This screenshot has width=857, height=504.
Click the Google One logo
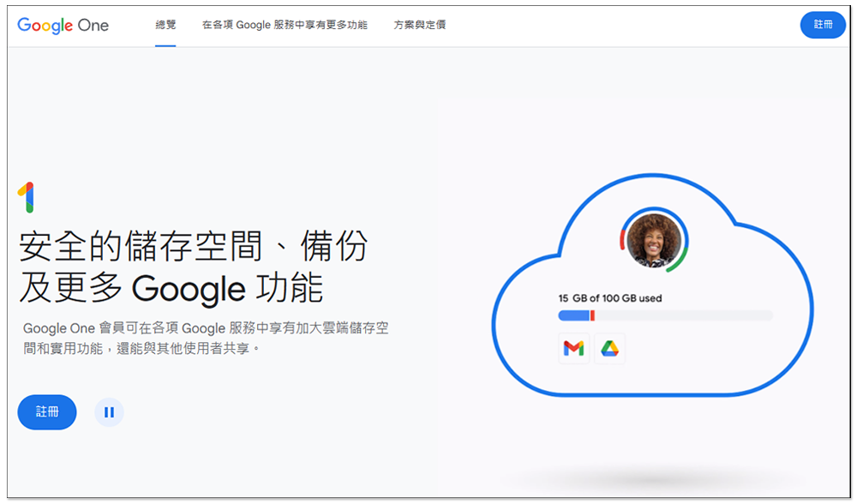63,25
